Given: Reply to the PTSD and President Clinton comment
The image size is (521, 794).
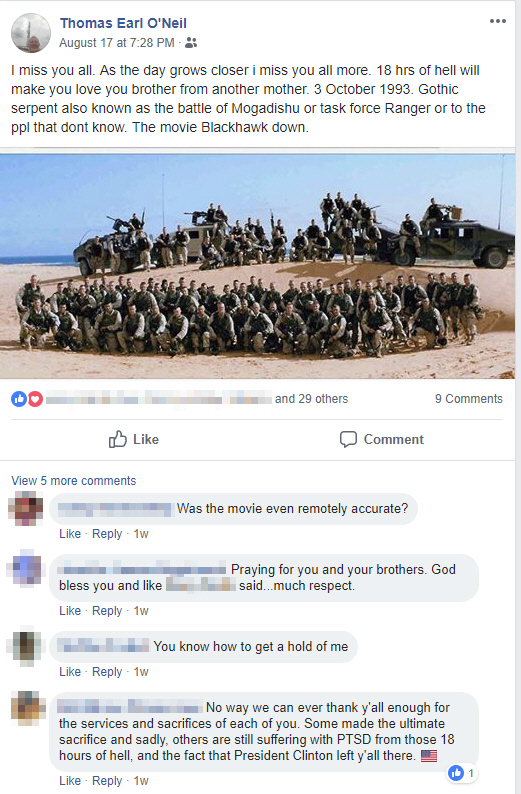Looking at the screenshot, I should point(107,781).
